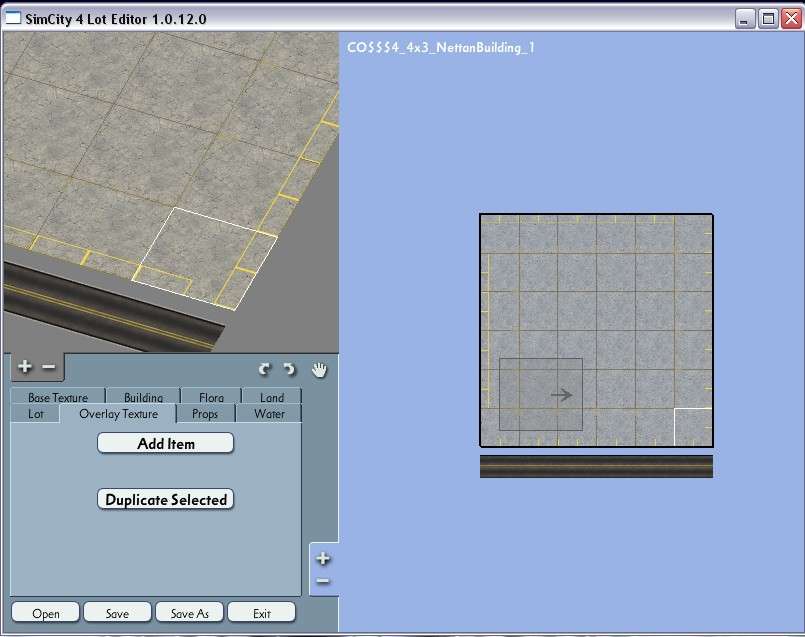Click the Duplicate Selected button
This screenshot has width=805, height=637.
click(165, 499)
